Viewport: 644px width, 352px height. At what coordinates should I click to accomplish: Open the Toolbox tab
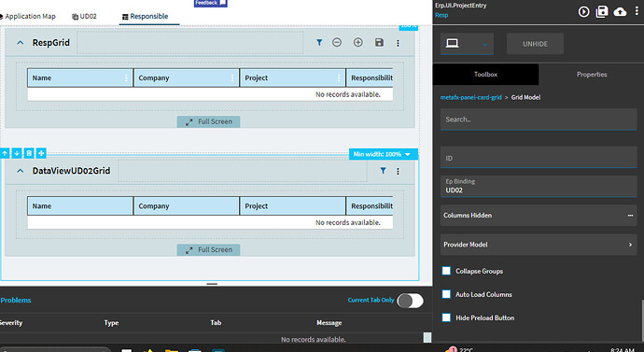(486, 75)
